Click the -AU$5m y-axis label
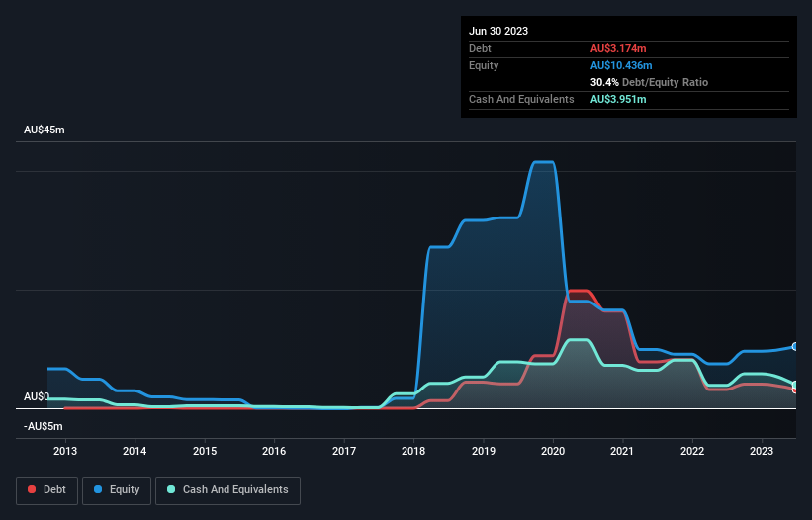The width and height of the screenshot is (812, 520). point(43,426)
